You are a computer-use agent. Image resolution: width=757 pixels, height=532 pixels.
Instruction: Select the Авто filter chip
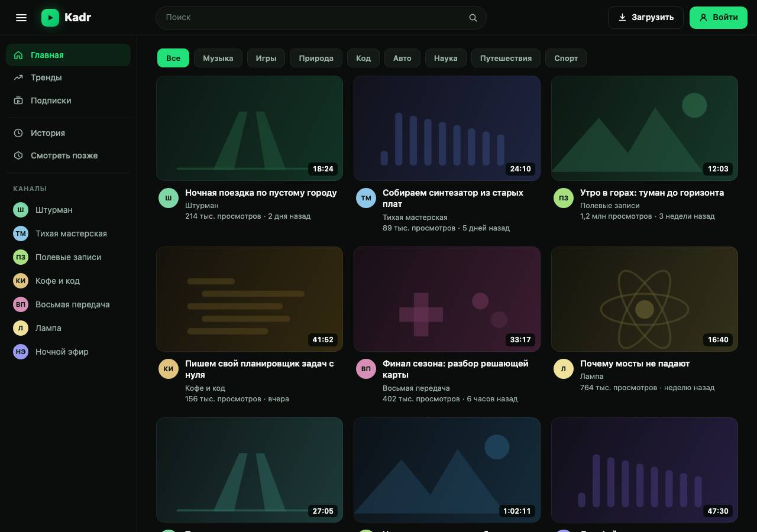coord(402,58)
